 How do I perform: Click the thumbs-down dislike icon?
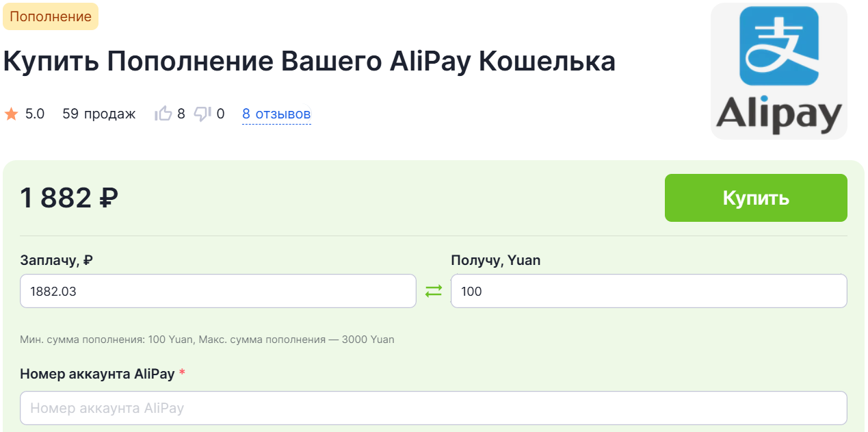202,114
